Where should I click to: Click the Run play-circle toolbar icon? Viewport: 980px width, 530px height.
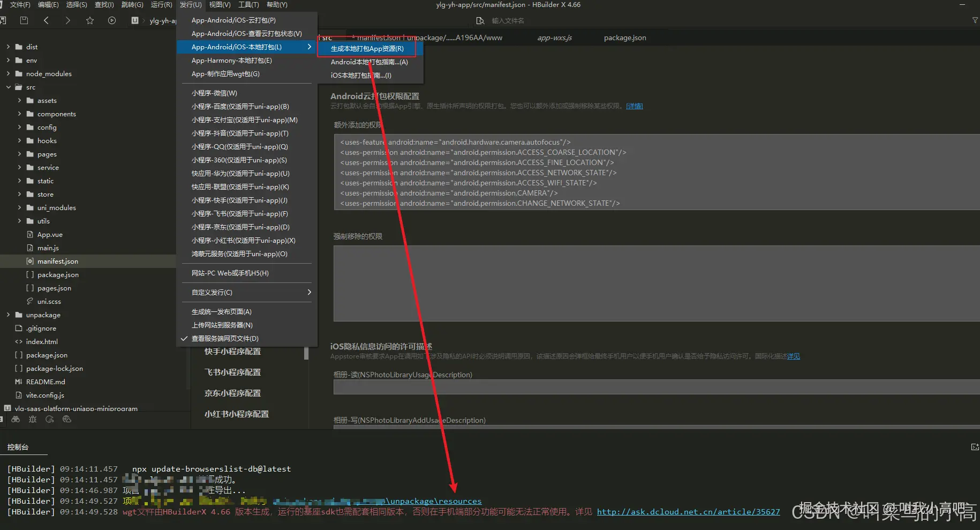[x=112, y=20]
